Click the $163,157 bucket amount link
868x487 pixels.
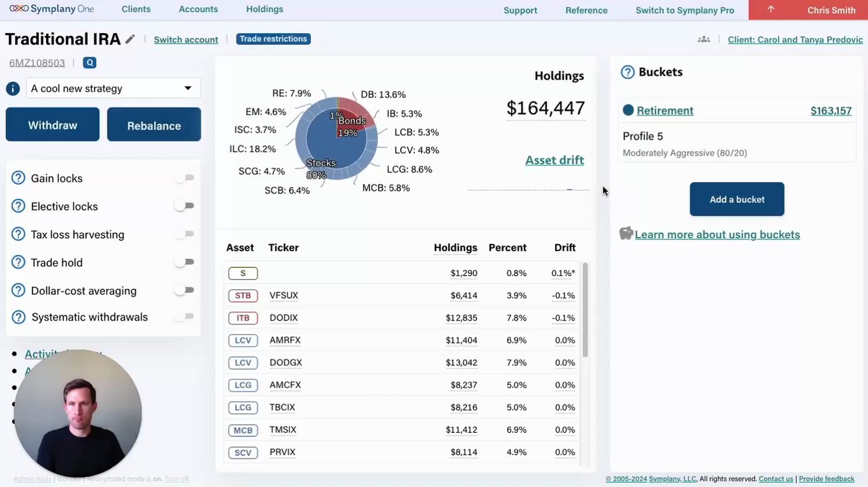[x=831, y=111]
